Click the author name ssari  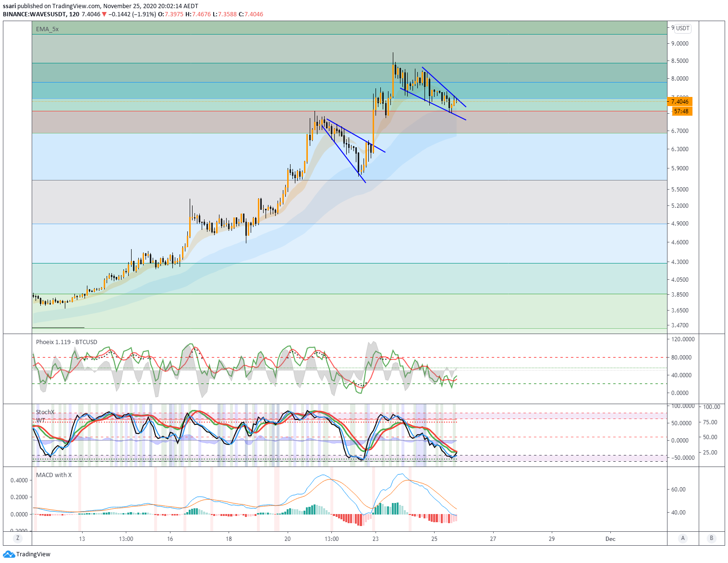10,6
